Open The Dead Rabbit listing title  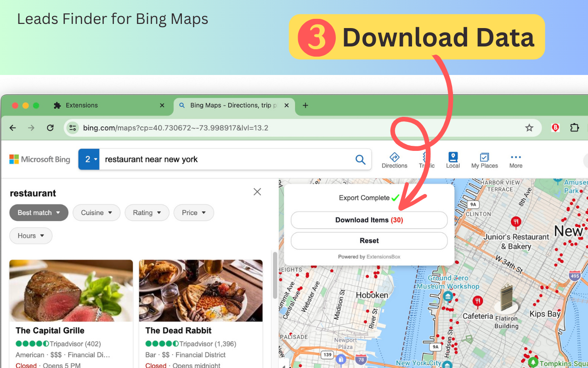(x=179, y=330)
